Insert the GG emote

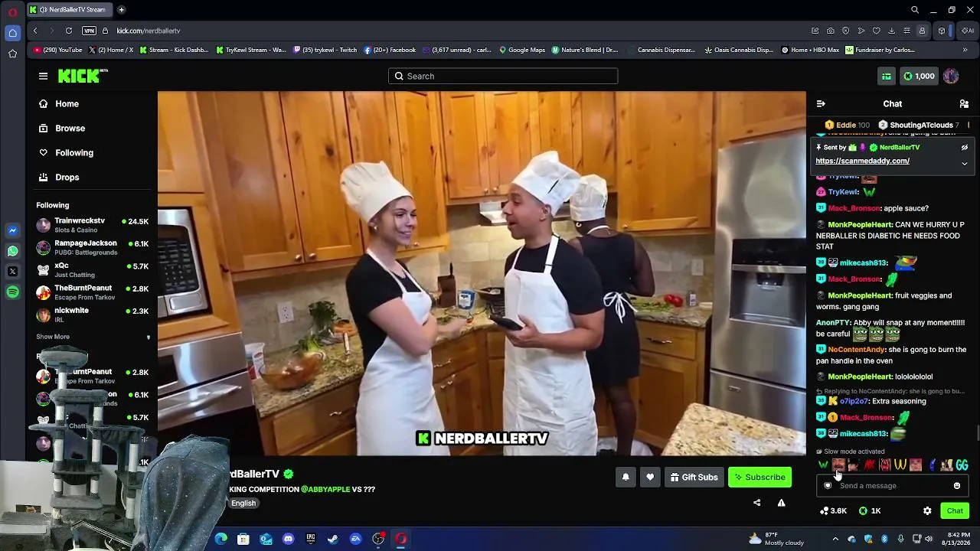962,465
